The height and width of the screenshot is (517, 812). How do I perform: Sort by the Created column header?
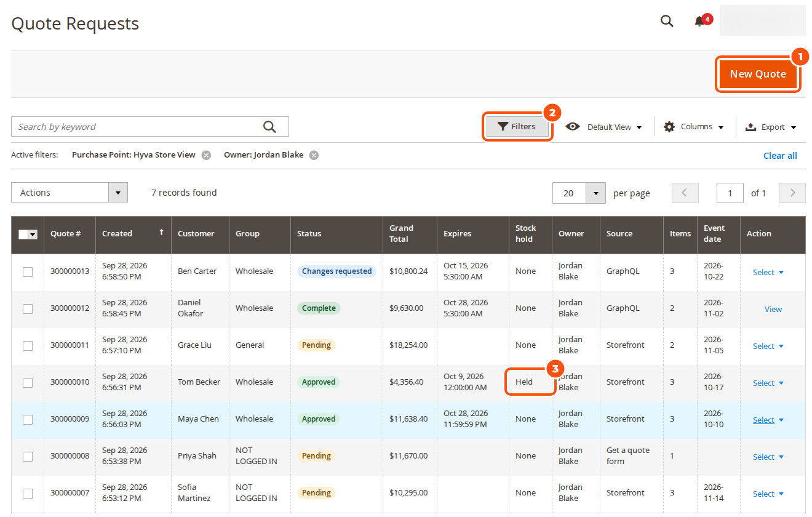point(133,234)
